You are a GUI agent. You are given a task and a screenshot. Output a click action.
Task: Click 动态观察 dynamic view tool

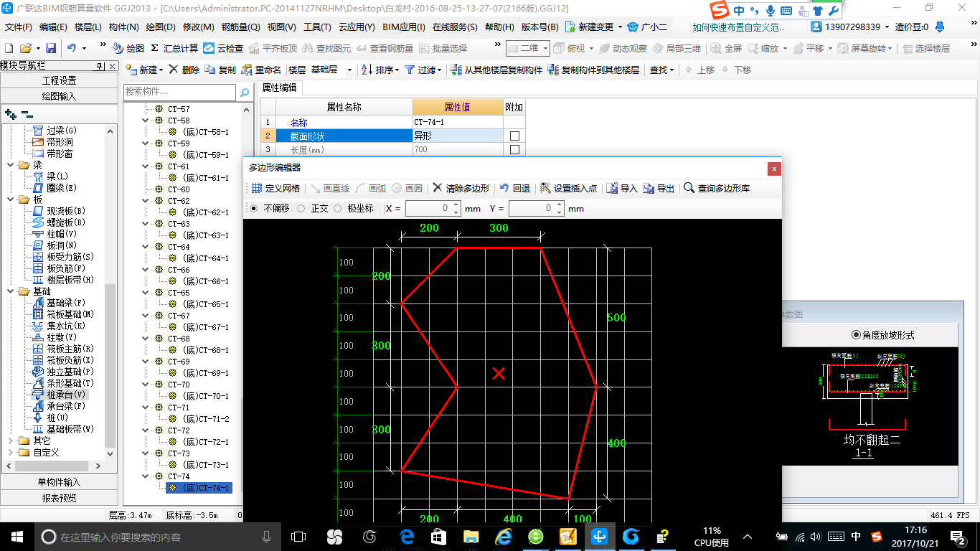coord(623,48)
